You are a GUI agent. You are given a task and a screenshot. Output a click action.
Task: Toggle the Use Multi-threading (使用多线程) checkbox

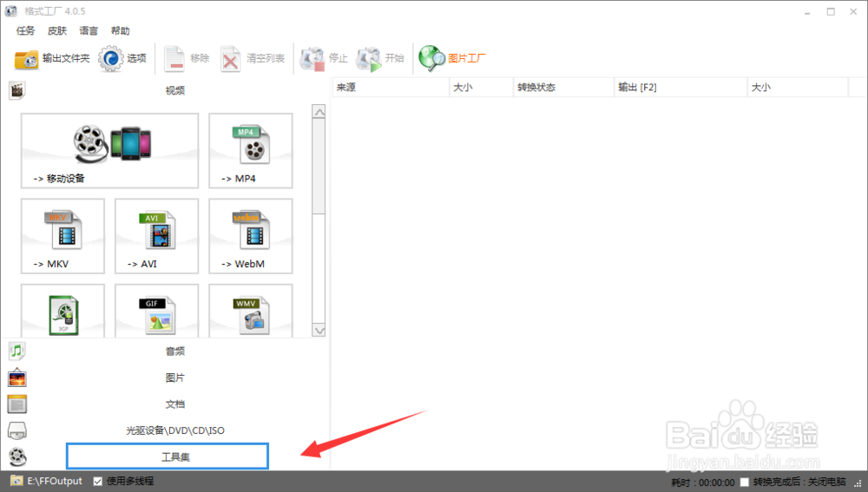tap(97, 482)
